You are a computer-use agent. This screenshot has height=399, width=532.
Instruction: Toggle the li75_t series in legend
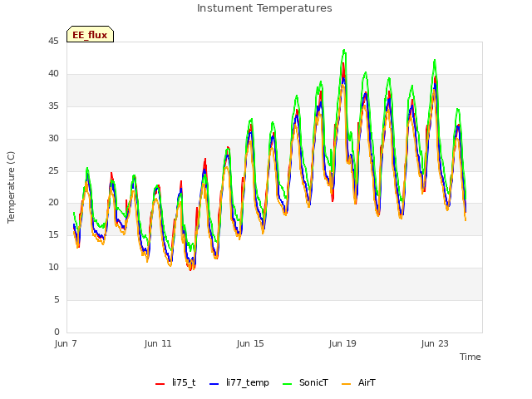[x=175, y=382]
